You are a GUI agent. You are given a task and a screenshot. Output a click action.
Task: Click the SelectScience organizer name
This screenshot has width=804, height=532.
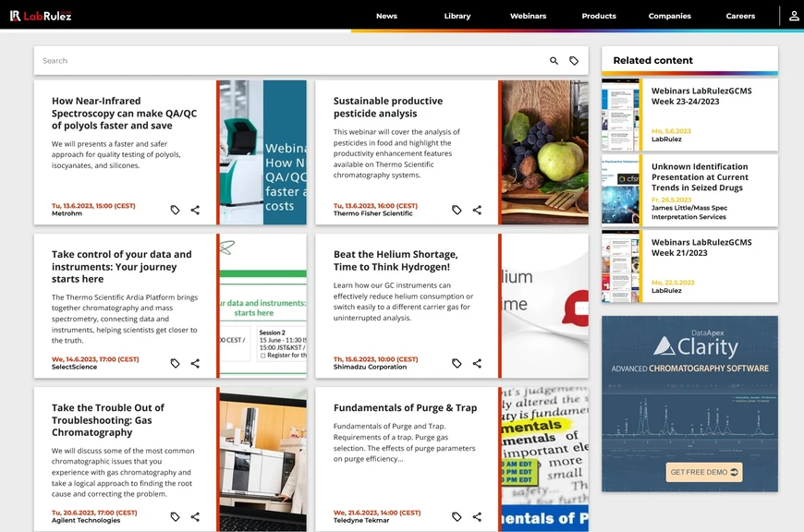tap(74, 367)
